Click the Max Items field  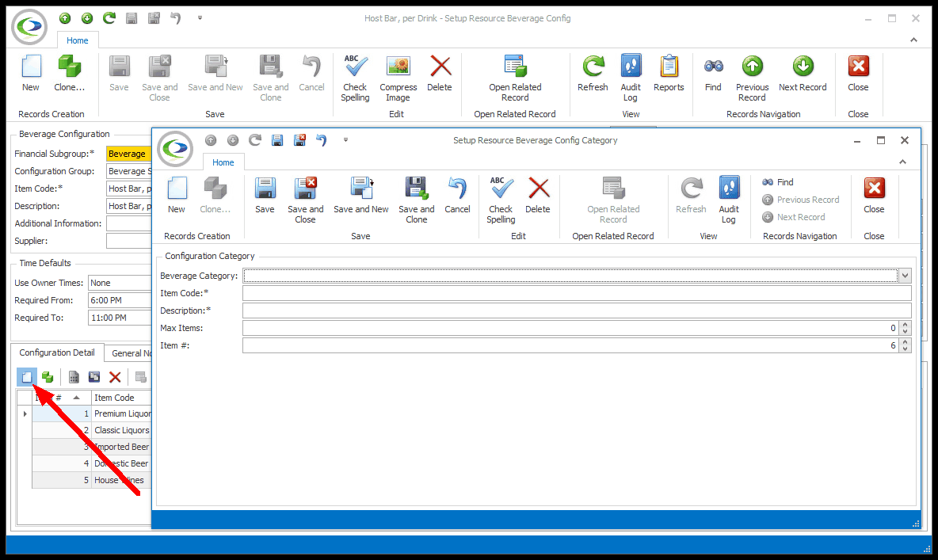(570, 328)
